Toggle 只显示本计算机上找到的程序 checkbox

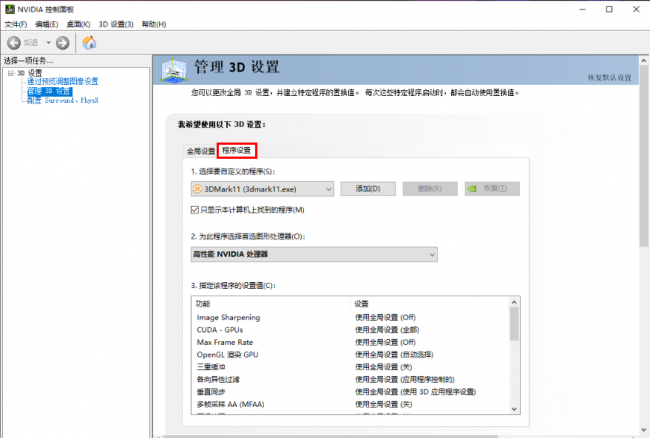(x=195, y=210)
